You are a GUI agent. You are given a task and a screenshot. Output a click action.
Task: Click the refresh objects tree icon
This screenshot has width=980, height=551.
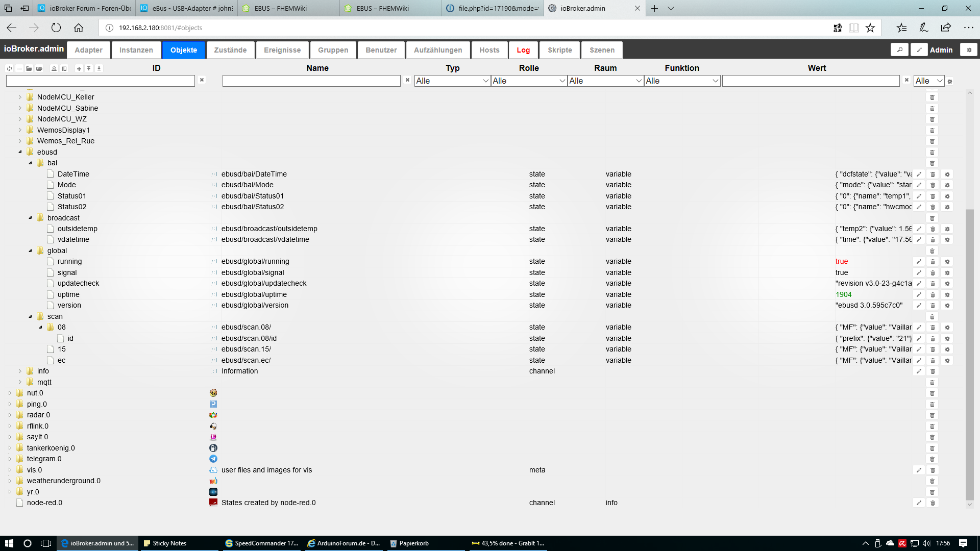click(x=9, y=68)
